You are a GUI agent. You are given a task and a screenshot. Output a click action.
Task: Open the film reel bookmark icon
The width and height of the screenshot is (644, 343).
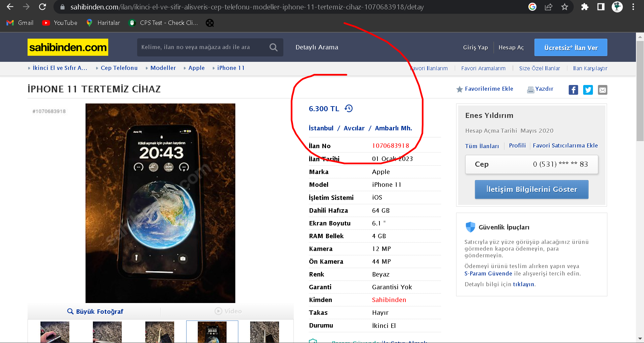click(x=210, y=23)
